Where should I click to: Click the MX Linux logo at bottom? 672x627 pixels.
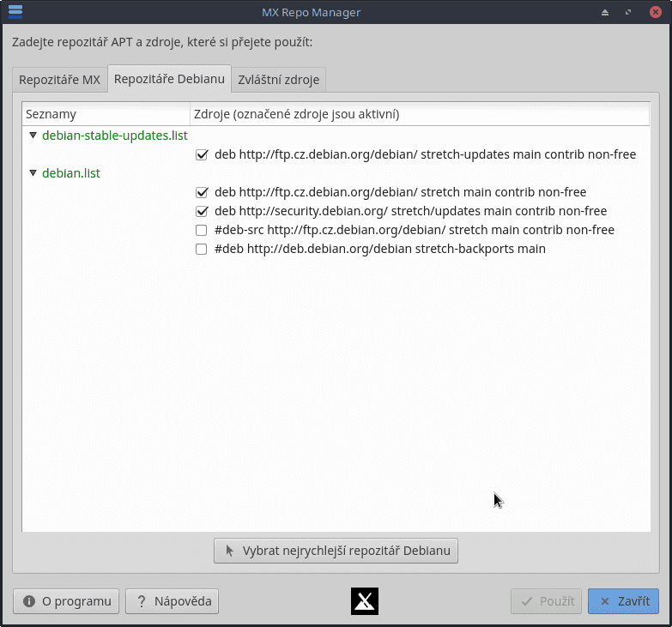364,601
